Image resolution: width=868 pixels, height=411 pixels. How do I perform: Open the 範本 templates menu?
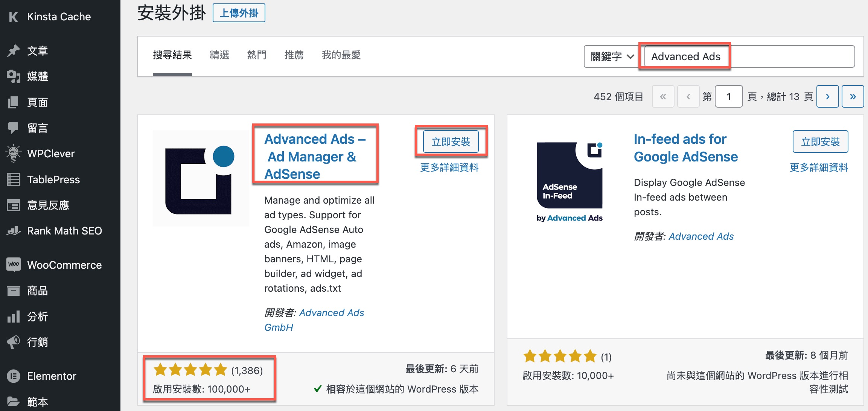(60, 402)
